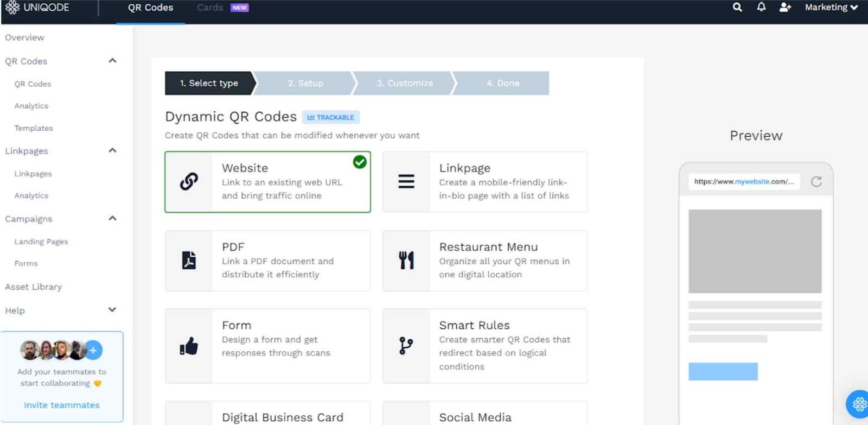Select the Social Media QR code type
This screenshot has height=425, width=868.
[485, 413]
